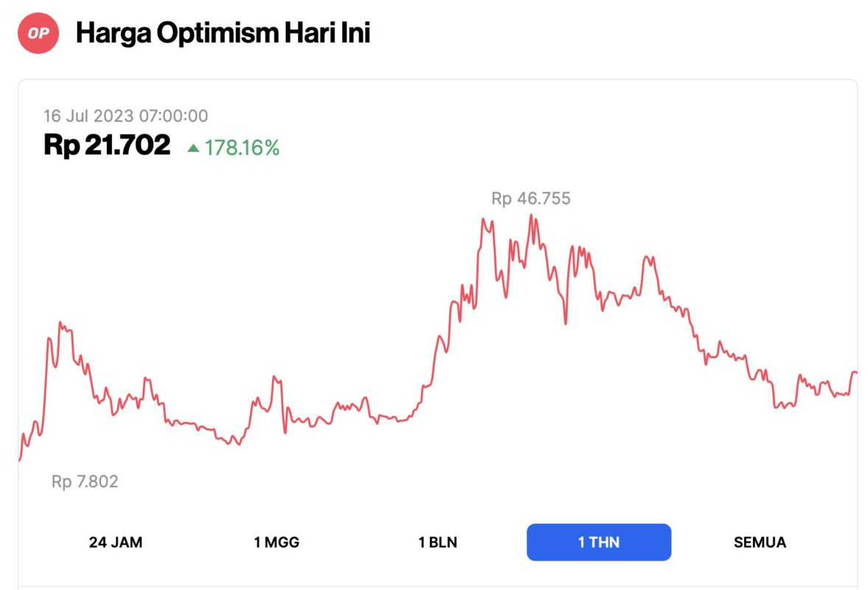Click the red OP Optimism logo
The width and height of the screenshot is (868, 590).
(x=38, y=33)
